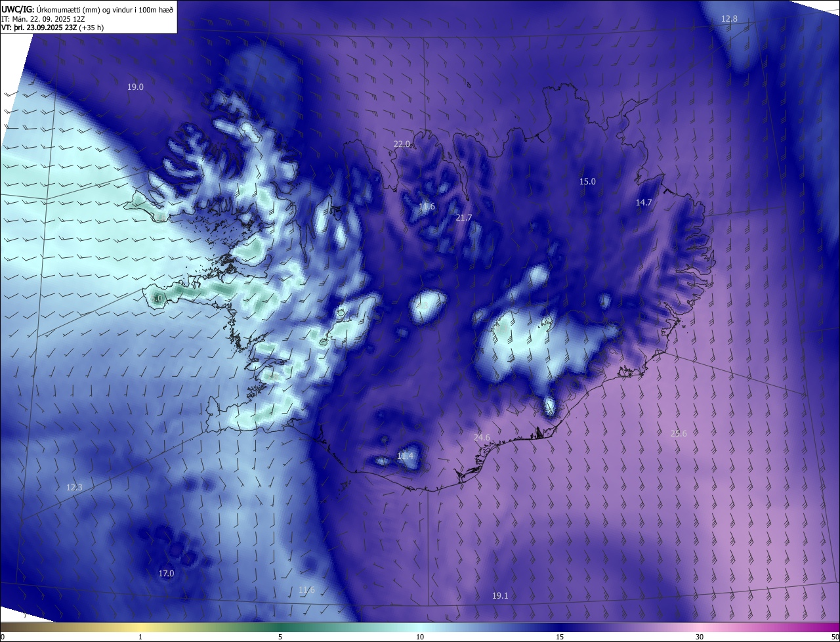Select the 22.0 value label
This screenshot has width=840, height=642.
402,144
